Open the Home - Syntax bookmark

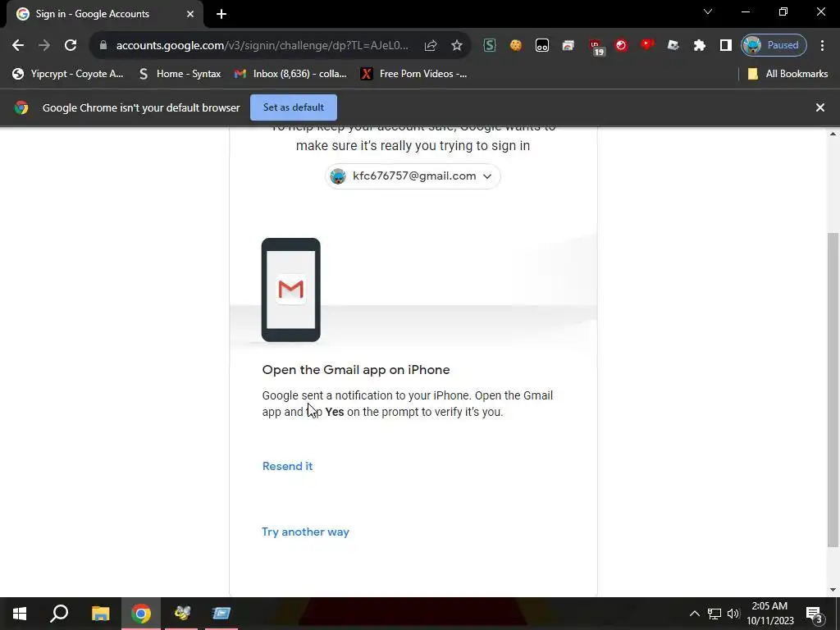pos(180,74)
